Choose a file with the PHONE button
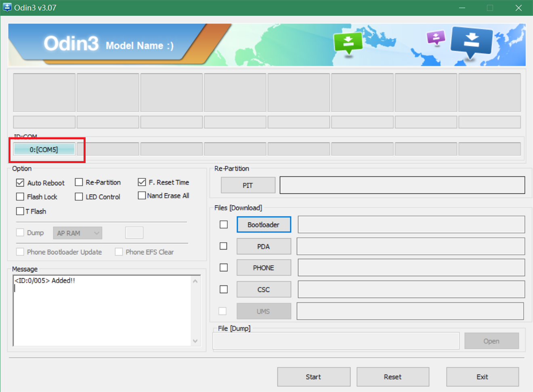 pos(264,268)
